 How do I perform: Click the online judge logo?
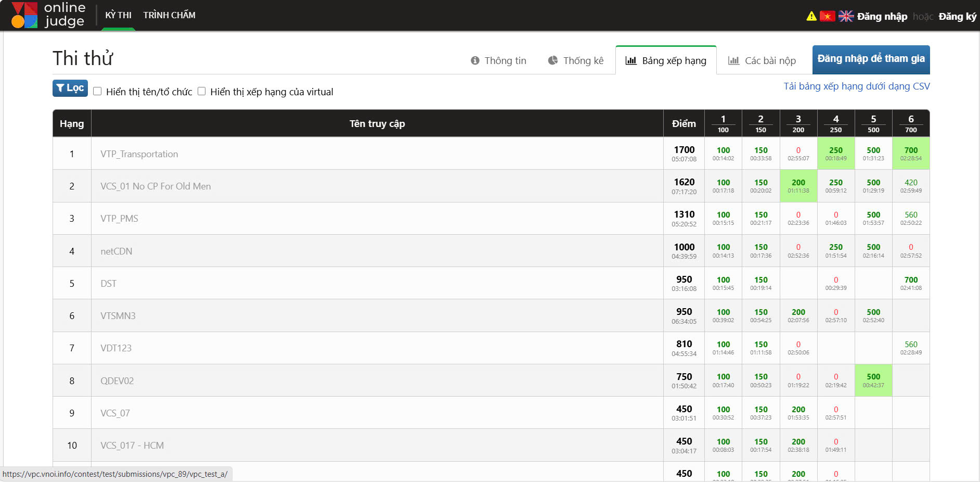point(48,15)
